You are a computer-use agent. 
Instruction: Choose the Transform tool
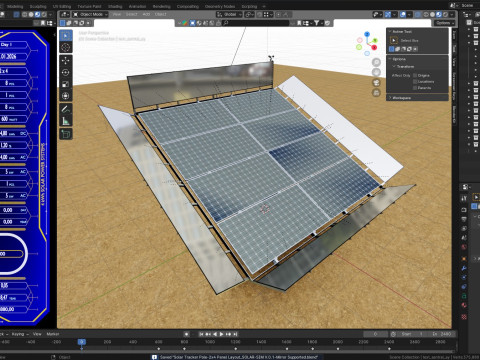pyautogui.click(x=66, y=96)
